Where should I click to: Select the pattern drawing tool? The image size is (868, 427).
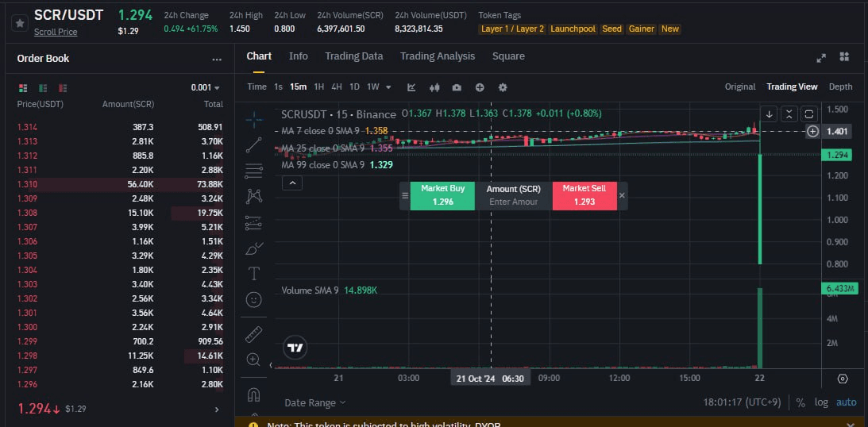point(254,196)
